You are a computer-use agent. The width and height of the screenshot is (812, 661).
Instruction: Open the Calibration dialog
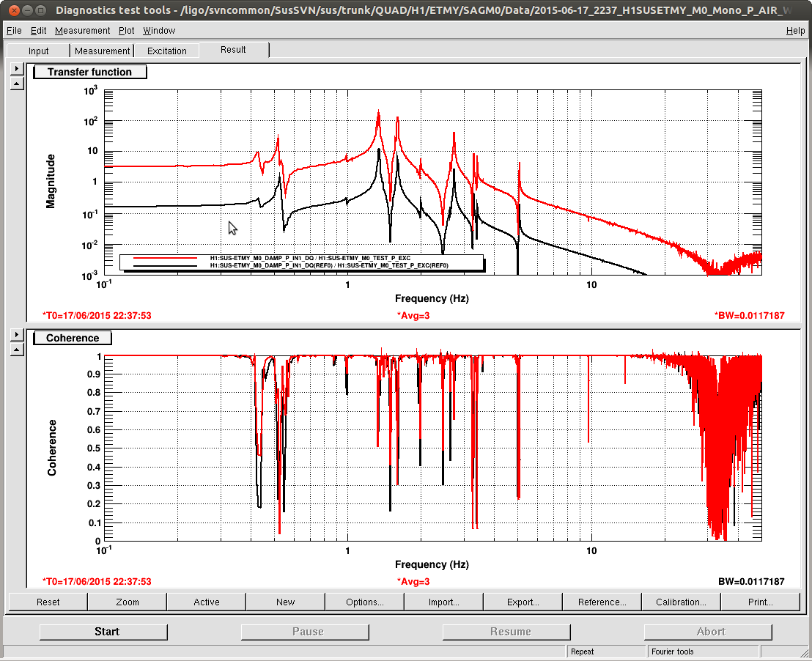coord(681,602)
